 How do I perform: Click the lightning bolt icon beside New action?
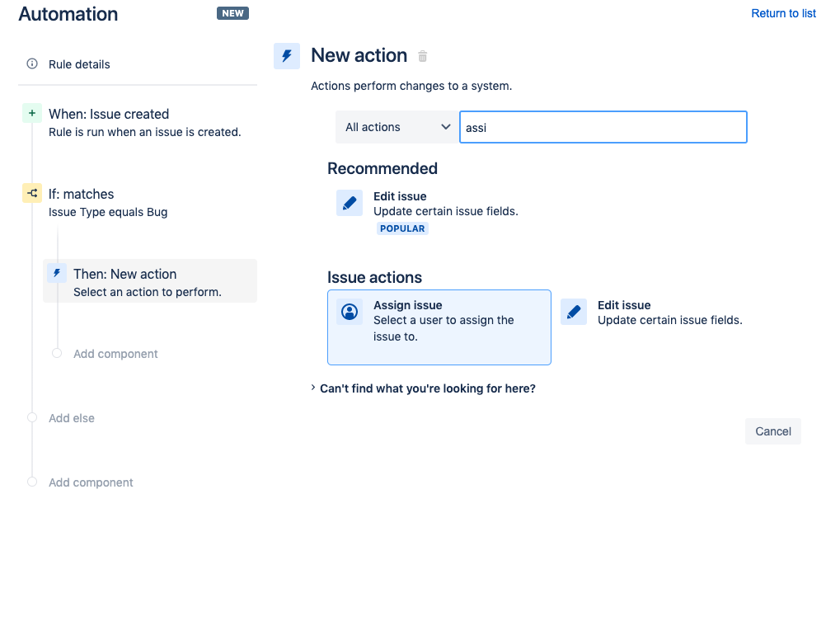tap(286, 55)
